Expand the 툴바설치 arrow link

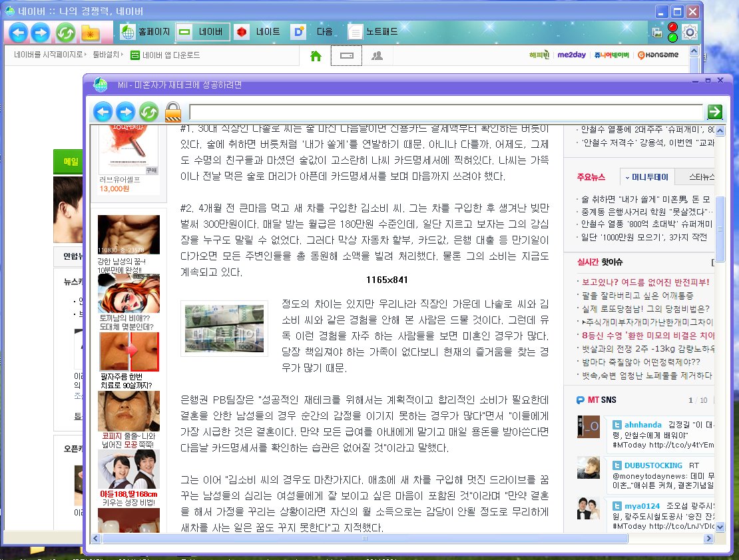click(x=109, y=55)
